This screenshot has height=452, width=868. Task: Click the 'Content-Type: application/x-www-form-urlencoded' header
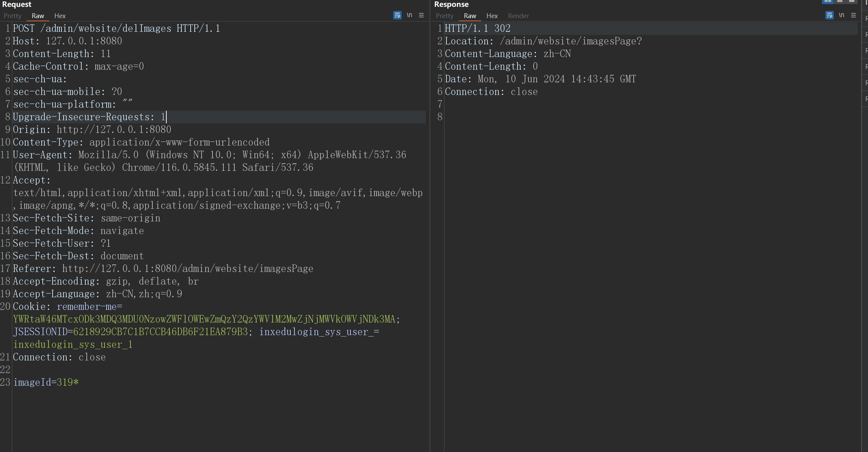coord(141,142)
